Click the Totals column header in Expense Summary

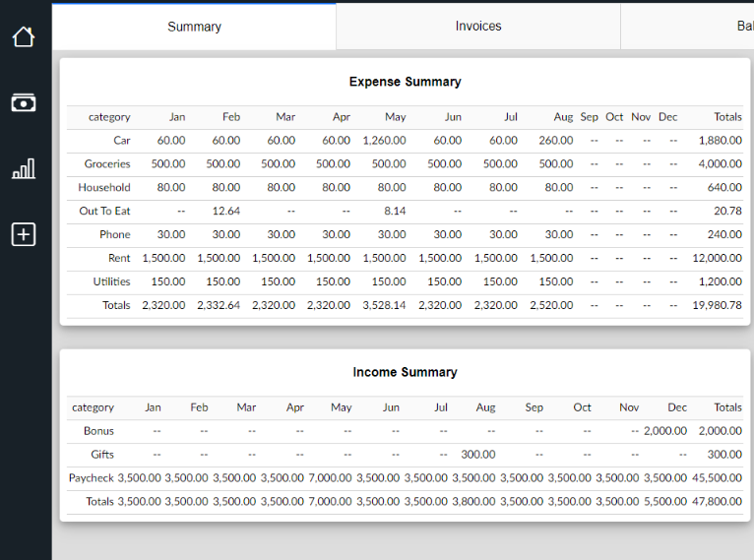tap(727, 117)
